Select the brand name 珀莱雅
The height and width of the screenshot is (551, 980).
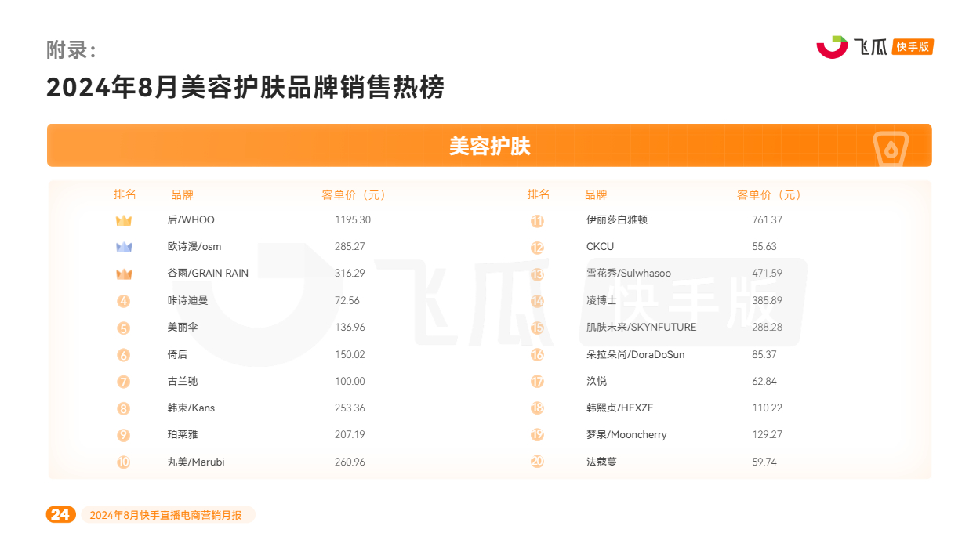coord(183,434)
